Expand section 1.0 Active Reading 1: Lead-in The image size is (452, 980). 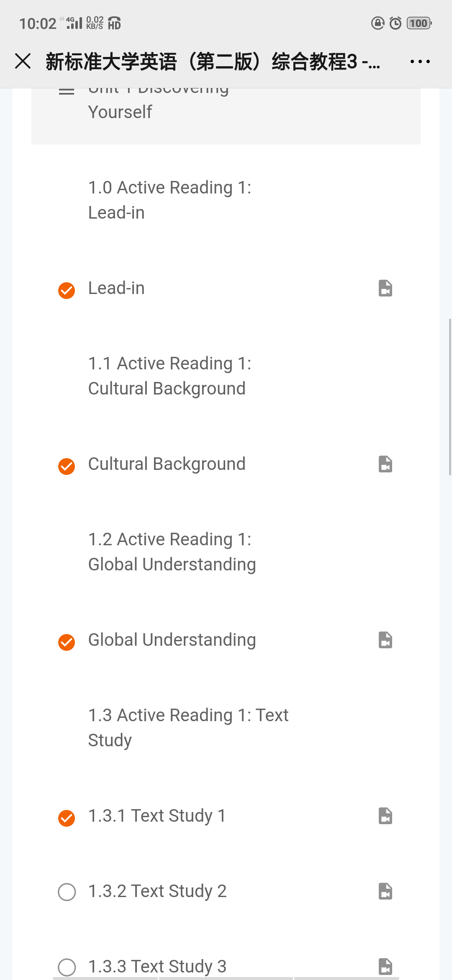(x=169, y=200)
